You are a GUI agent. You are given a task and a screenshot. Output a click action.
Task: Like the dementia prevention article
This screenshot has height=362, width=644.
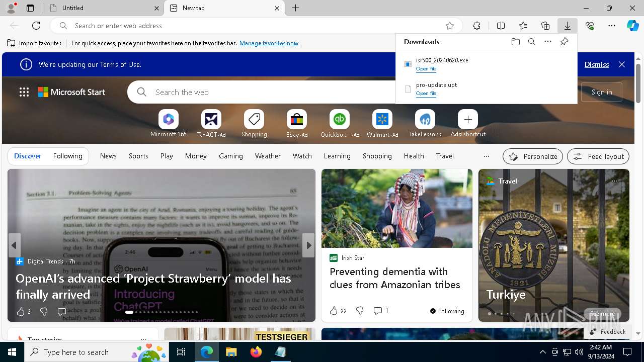tap(334, 311)
